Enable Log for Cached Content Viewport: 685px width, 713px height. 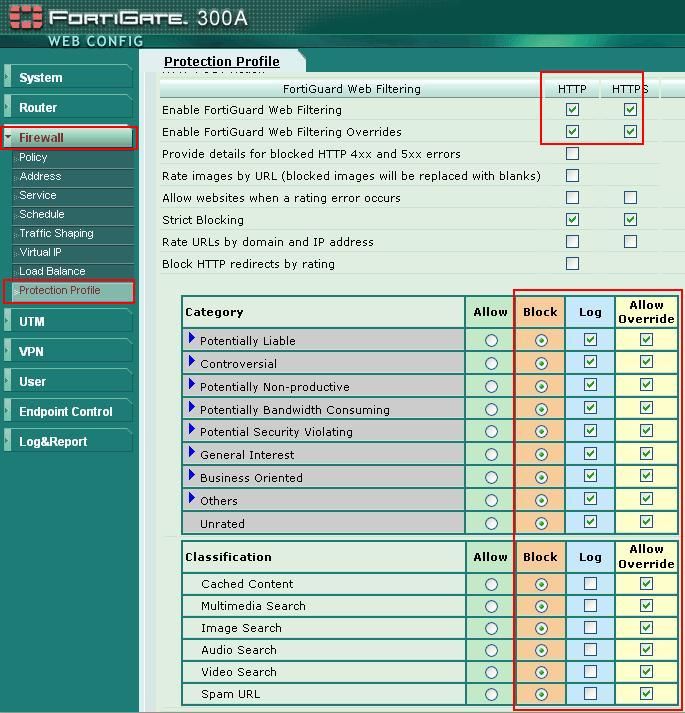(x=590, y=583)
